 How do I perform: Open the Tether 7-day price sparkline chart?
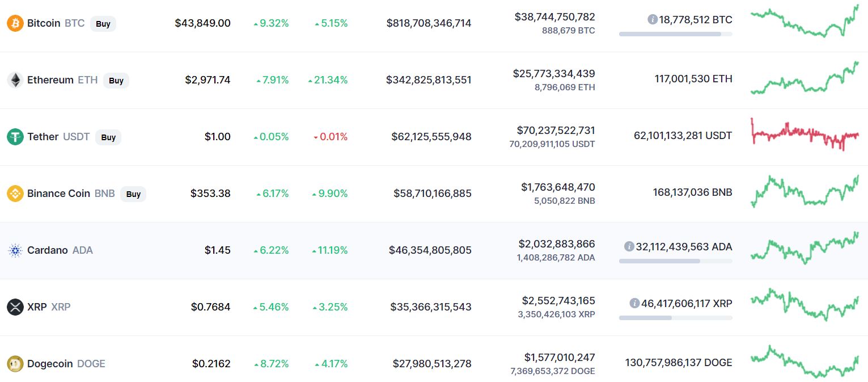(805, 135)
